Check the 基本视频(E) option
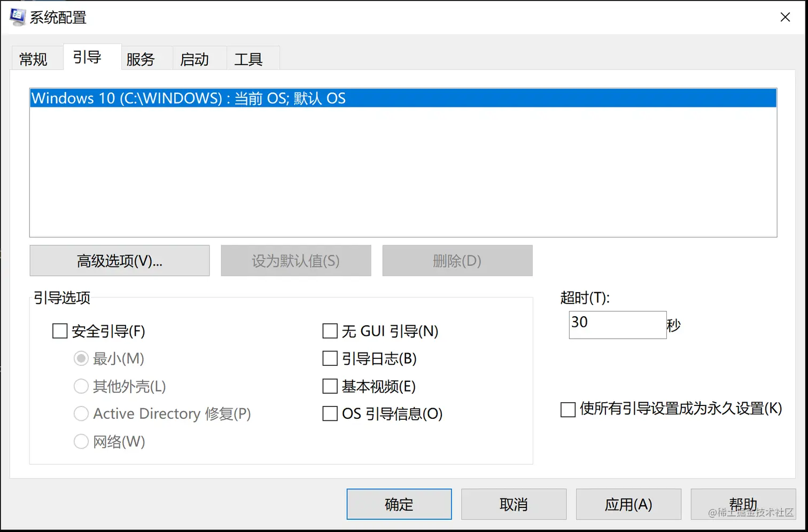This screenshot has width=808, height=532. coord(330,386)
